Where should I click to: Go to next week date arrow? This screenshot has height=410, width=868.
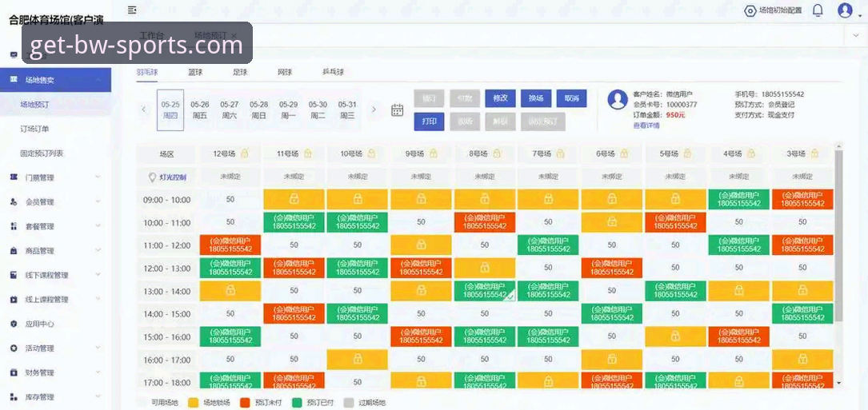pos(374,109)
